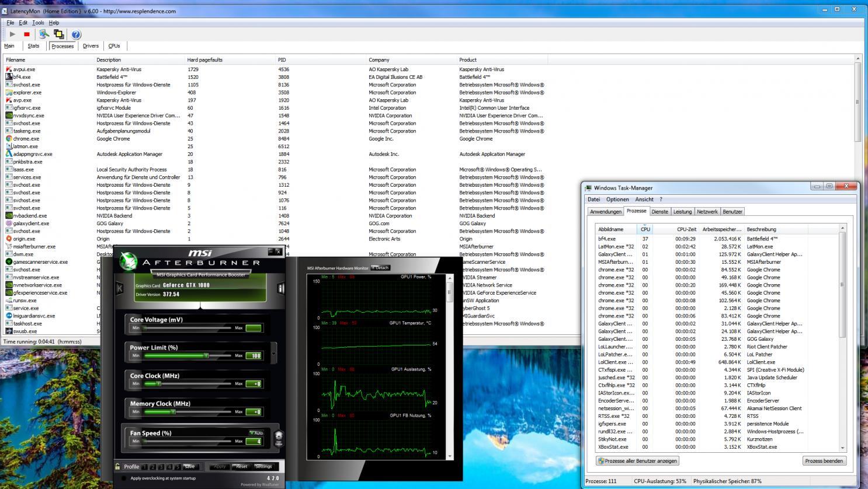Image resolution: width=868 pixels, height=489 pixels.
Task: Click the Hardware Monitor scrollbar down arrow
Action: coord(450,456)
